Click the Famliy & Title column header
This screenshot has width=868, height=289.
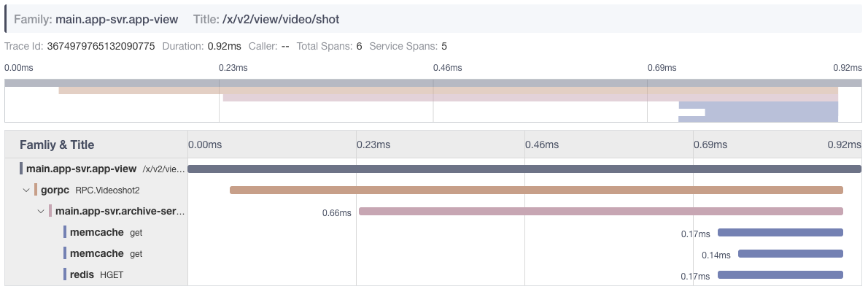click(x=57, y=145)
